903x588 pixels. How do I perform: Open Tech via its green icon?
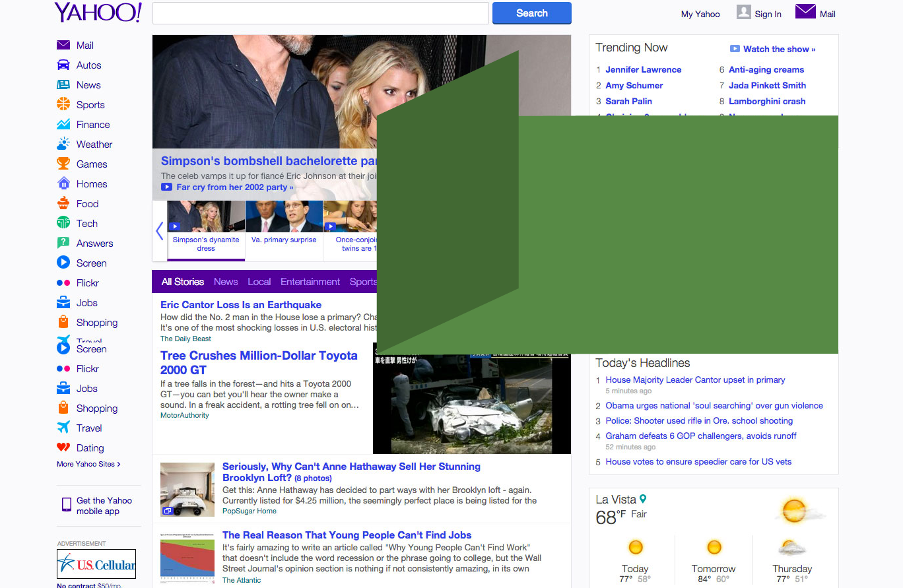tap(63, 223)
